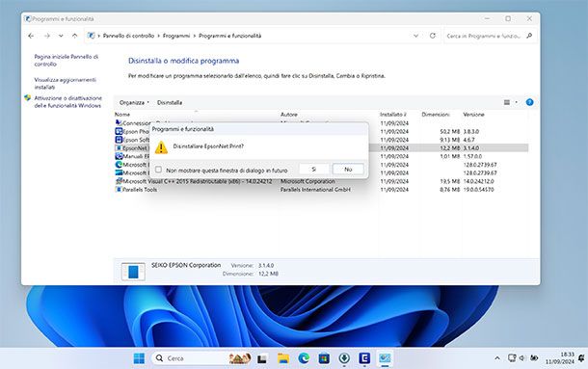Sort by the Nome column header
588x369 pixels.
122,115
